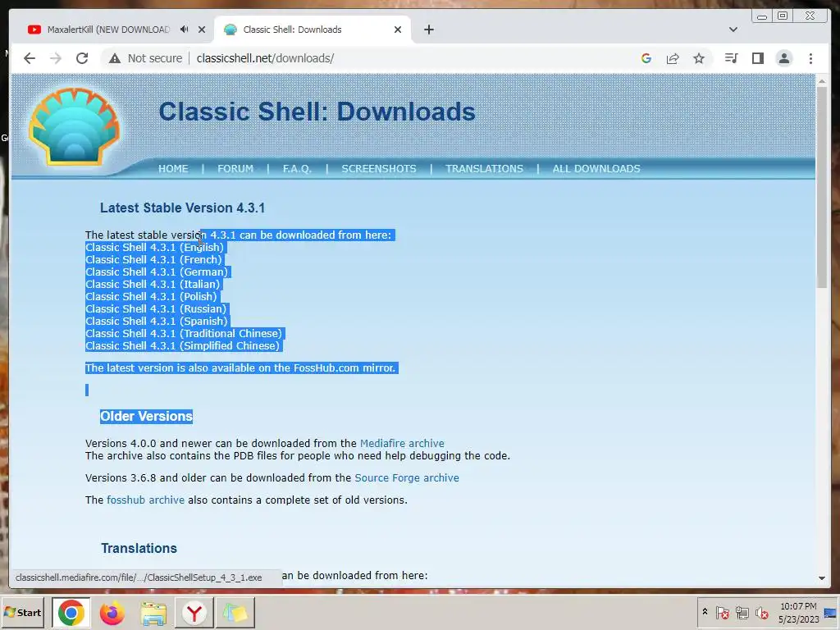Download Classic Shell 4.3.1 (Italian)
This screenshot has height=630, width=840.
coord(153,285)
